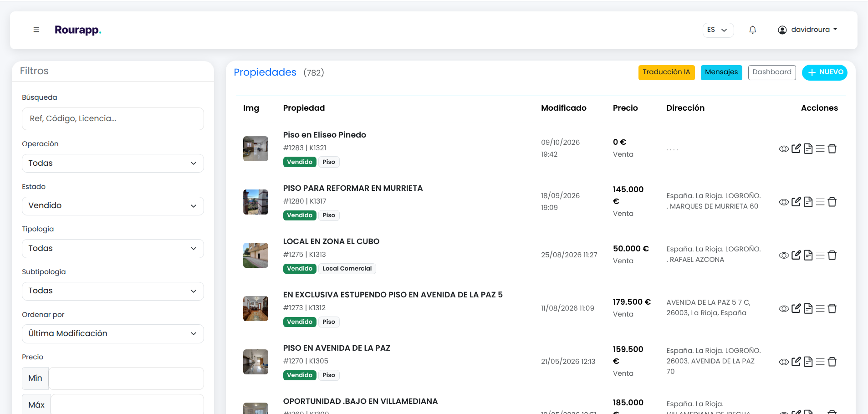868x414 pixels.
Task: Focus the Máx price field
Action: pos(127,405)
